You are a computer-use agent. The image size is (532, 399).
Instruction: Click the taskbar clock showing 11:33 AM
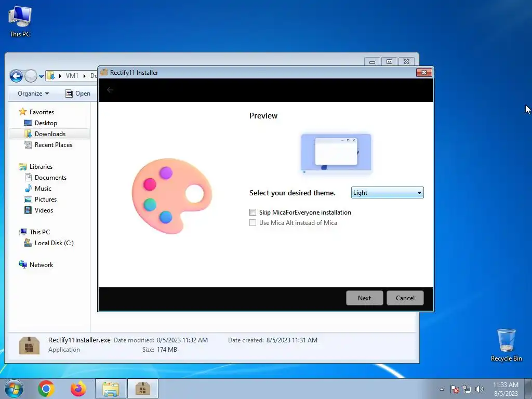click(506, 389)
